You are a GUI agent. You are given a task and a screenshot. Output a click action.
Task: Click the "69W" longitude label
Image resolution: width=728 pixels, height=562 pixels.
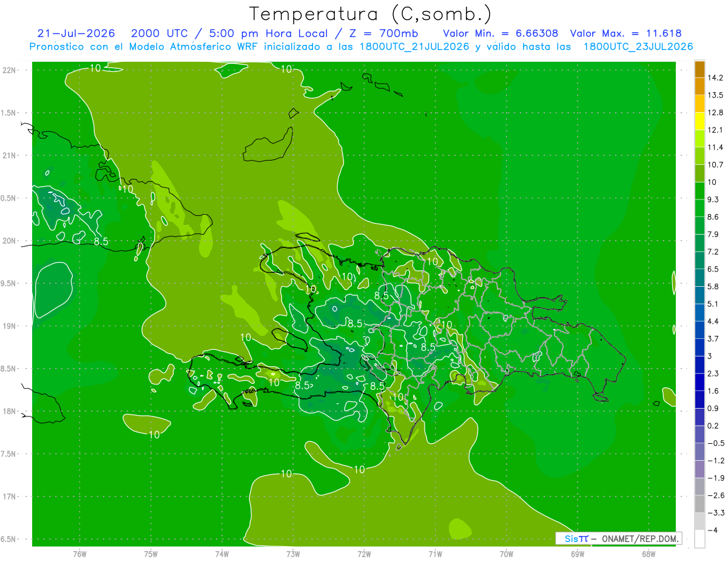(578, 554)
